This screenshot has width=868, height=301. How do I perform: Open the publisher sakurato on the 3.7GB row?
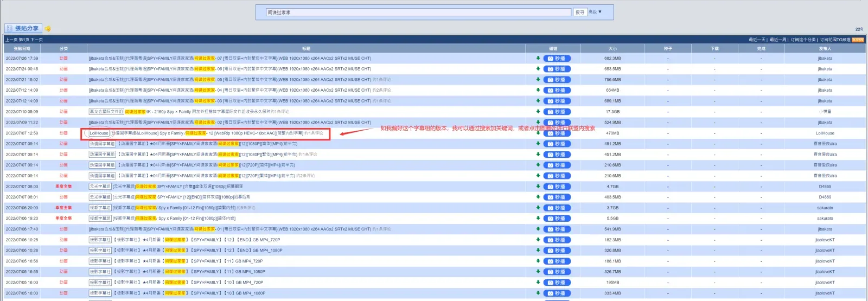tap(825, 208)
